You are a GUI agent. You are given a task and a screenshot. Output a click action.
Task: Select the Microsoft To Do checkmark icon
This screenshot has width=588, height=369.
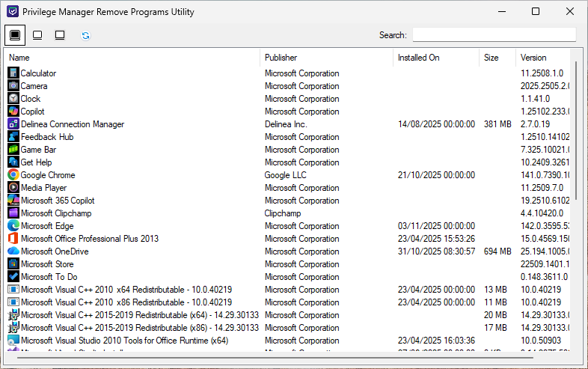pos(13,277)
